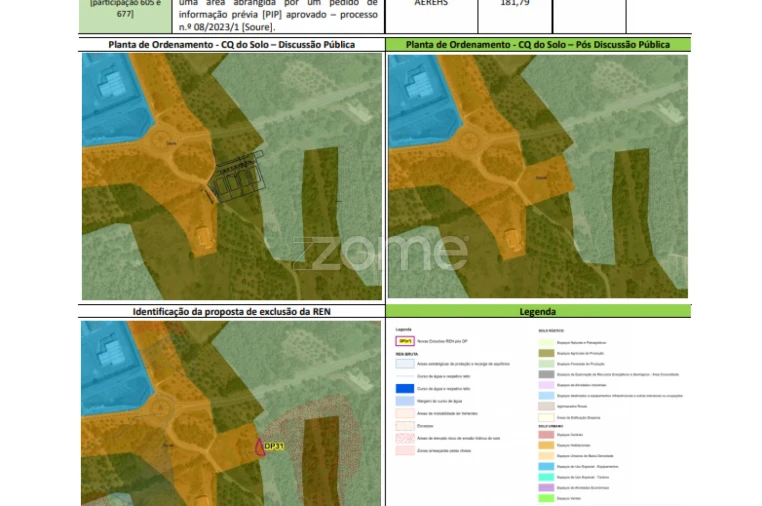The height and width of the screenshot is (506, 762).
Task: Click the yellow DPnº1 legend symbol
Action: point(404,340)
